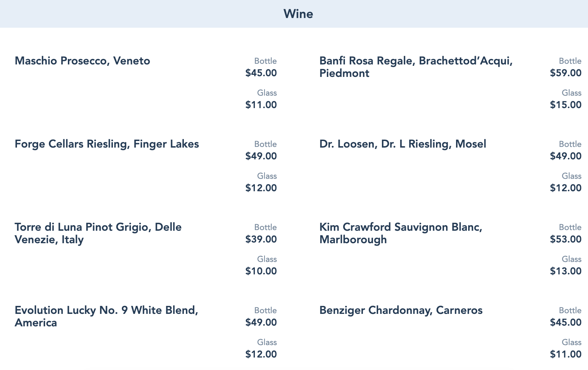Viewport: 588px width, 370px height.
Task: Select Banfi Rosa Regale $59.00 bottle price
Action: [565, 73]
